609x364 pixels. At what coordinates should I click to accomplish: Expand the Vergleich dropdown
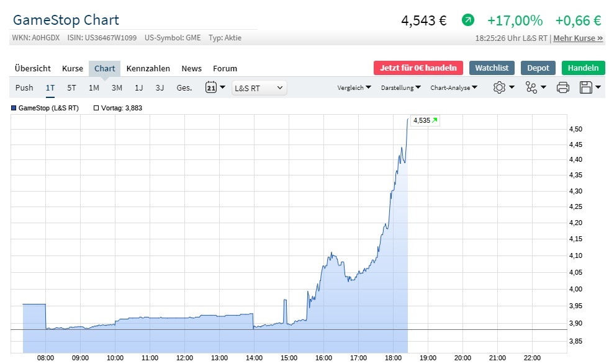click(x=354, y=87)
